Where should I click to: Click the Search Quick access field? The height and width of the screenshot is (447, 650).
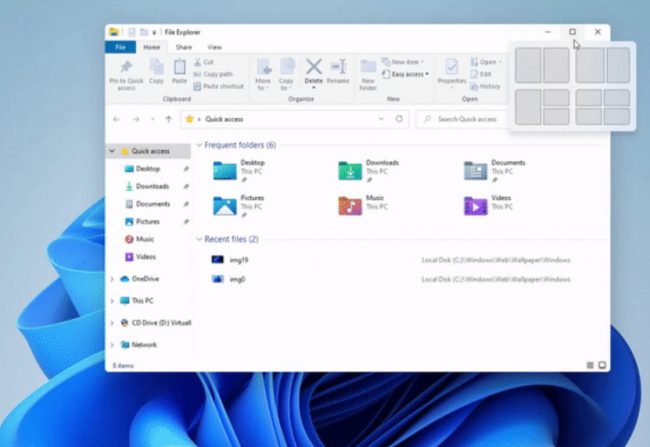(x=462, y=119)
